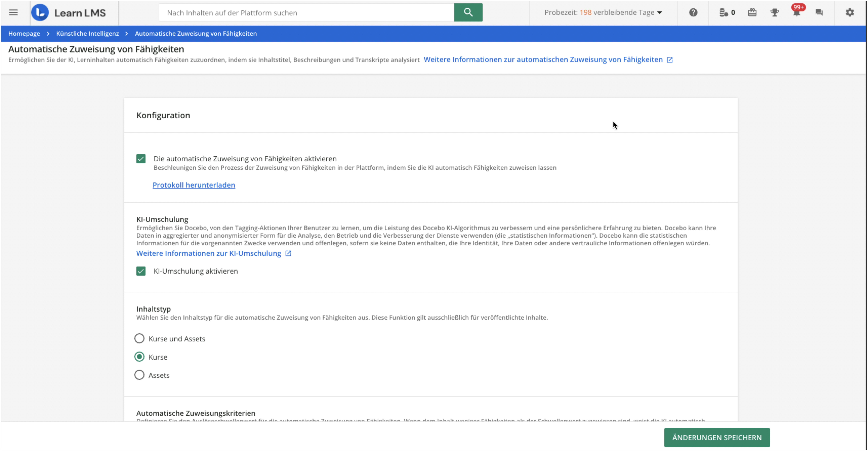This screenshot has height=451, width=868.
Task: Toggle automatische Zuweisung von Fähigkeiten aktivieren checkbox
Action: (141, 159)
